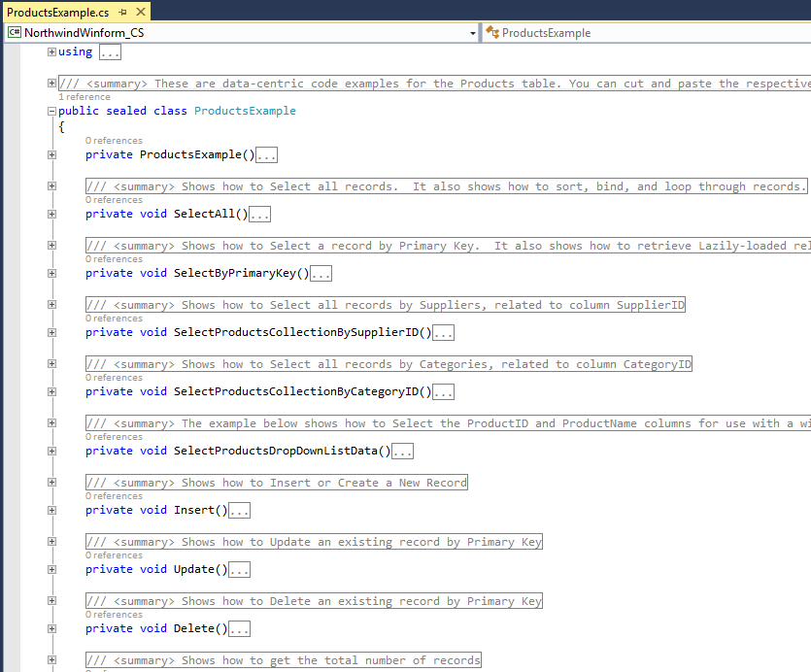Image resolution: width=811 pixels, height=672 pixels.
Task: Expand the using directives region
Action: (51, 51)
